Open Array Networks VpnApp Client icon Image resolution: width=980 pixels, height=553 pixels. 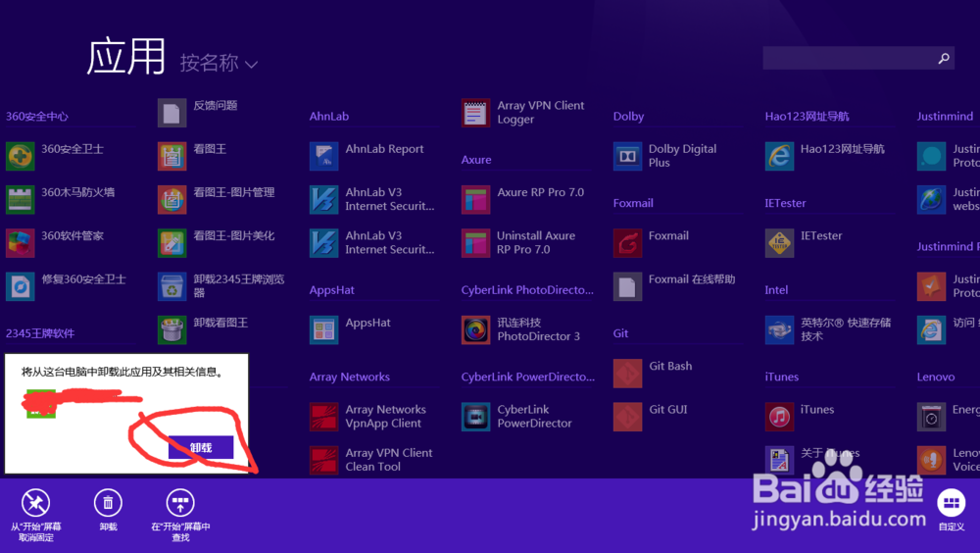323,417
